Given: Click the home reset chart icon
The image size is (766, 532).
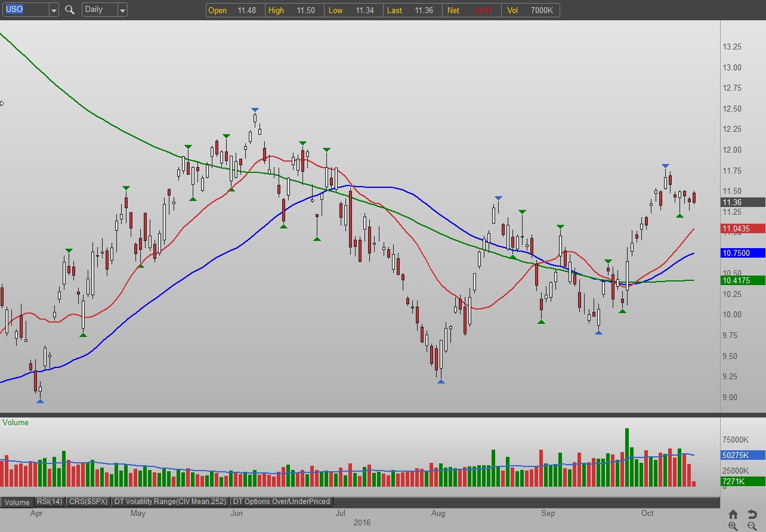Looking at the screenshot, I should click(733, 514).
